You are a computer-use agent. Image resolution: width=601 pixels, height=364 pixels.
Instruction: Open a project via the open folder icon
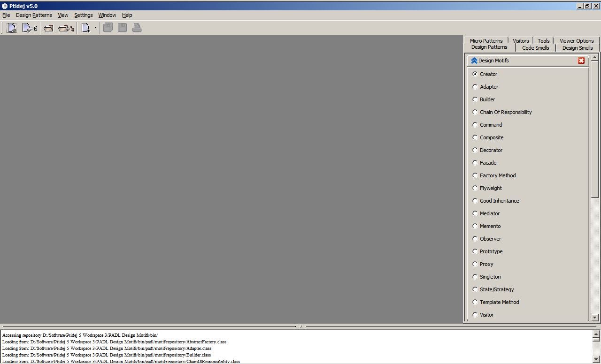click(48, 27)
